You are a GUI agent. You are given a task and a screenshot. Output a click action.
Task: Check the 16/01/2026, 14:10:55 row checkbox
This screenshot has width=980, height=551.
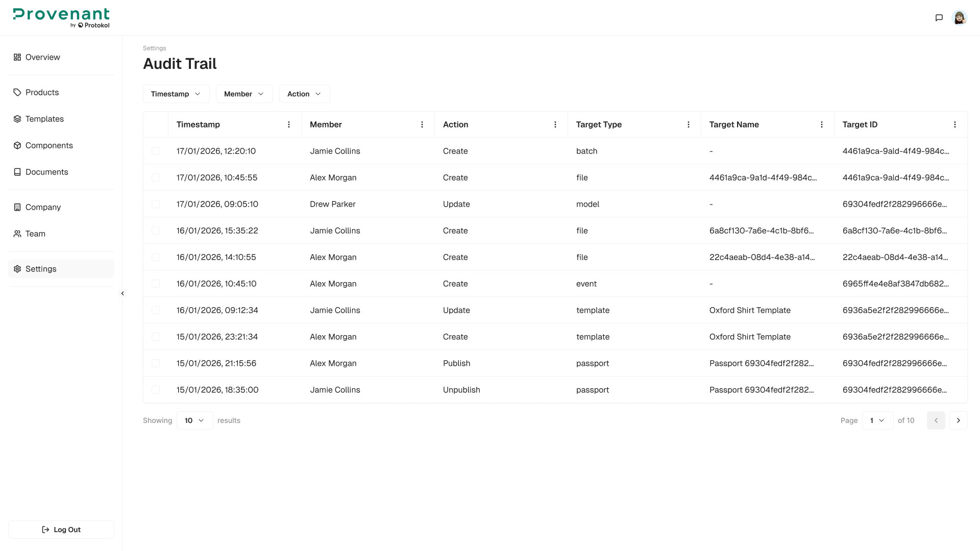point(156,257)
